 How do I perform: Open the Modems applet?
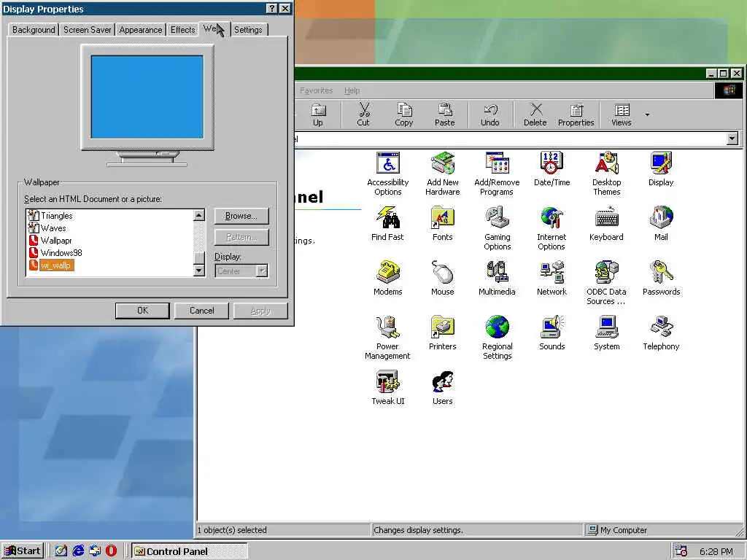388,279
